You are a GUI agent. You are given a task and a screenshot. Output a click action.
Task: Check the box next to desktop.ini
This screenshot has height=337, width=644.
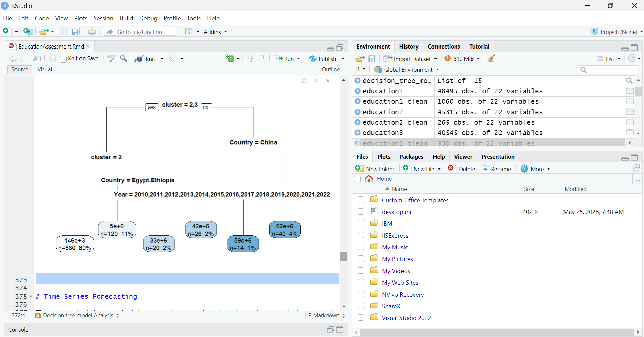point(361,212)
